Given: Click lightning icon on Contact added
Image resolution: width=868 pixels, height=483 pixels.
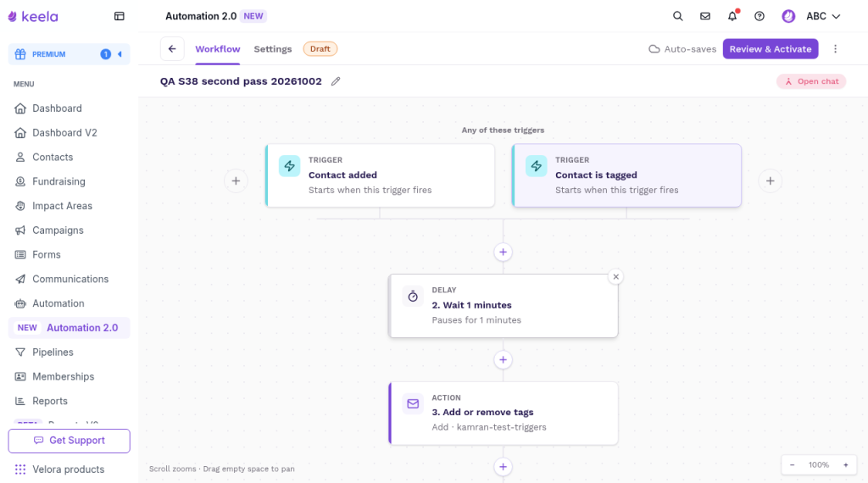Looking at the screenshot, I should pos(290,166).
